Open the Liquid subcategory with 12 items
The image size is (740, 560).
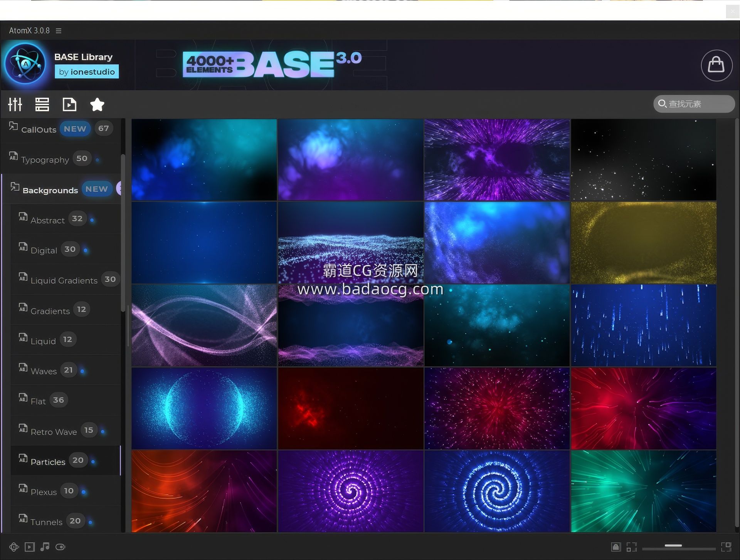click(66, 340)
